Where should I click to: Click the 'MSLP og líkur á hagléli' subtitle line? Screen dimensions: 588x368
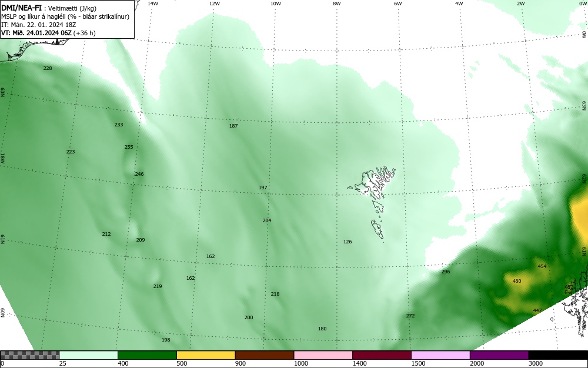click(x=65, y=16)
